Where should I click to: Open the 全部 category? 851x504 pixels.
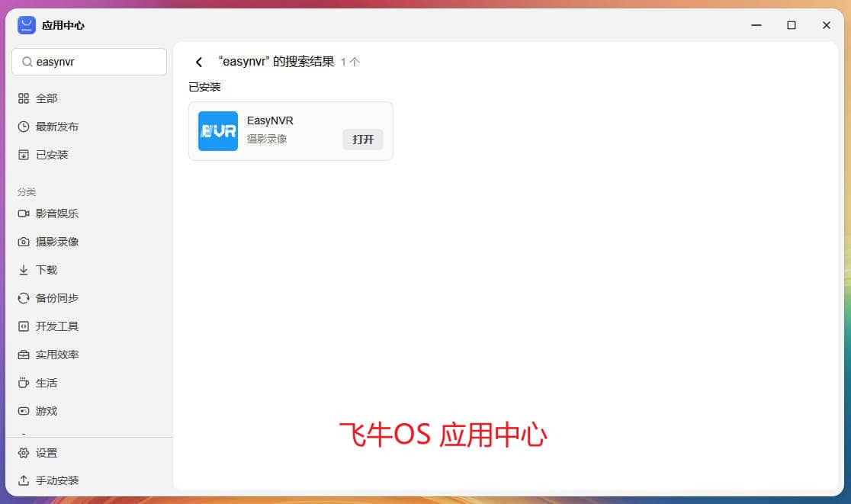coord(46,98)
